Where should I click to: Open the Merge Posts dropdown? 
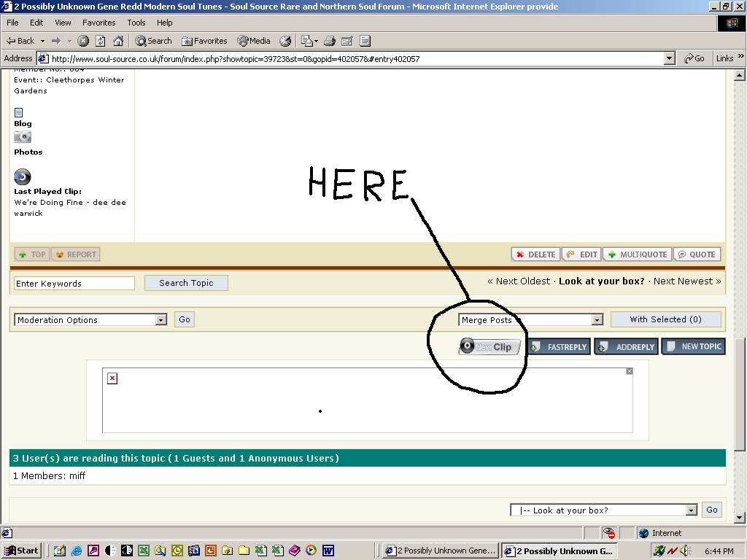tap(597, 320)
